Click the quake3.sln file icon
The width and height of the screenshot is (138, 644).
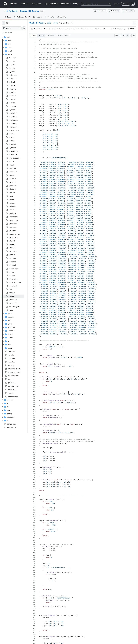(x=6, y=383)
